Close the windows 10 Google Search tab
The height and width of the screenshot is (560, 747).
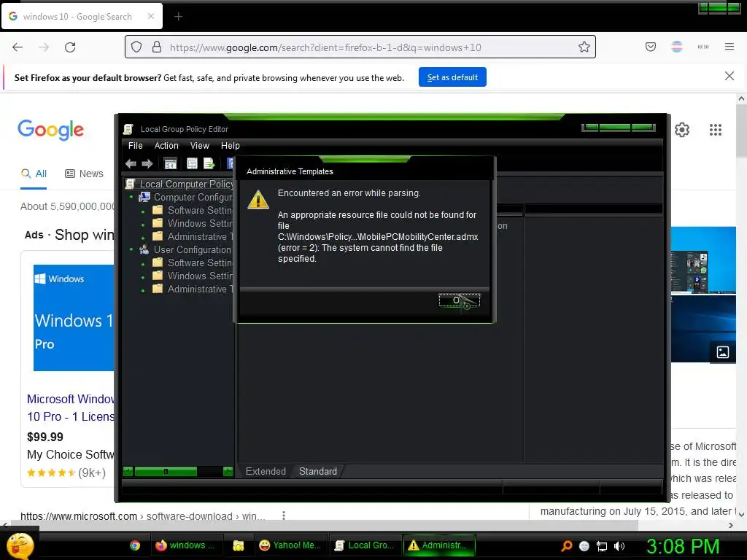point(151,16)
